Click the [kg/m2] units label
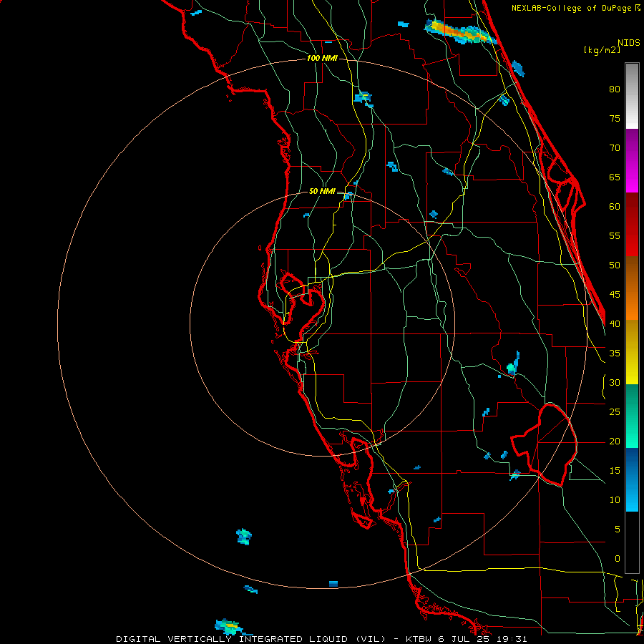Screen dimensions: 644x644 click(602, 49)
